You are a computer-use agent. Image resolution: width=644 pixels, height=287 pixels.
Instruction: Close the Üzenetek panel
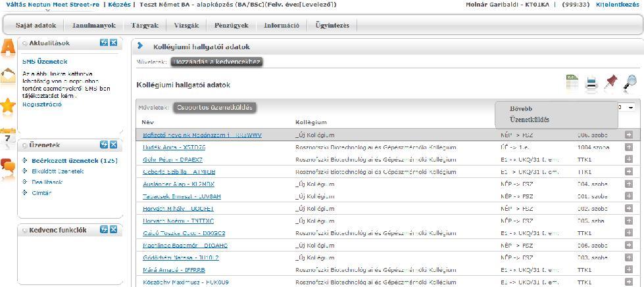click(x=113, y=144)
